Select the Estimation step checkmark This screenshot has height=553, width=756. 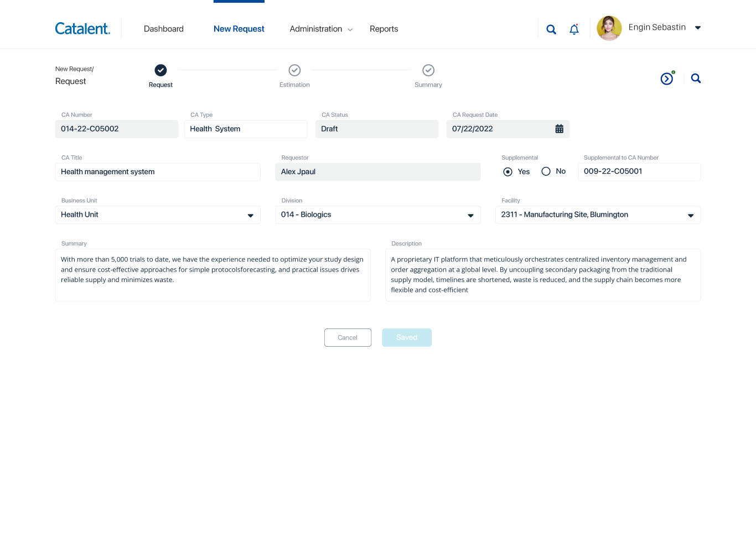[x=294, y=70]
